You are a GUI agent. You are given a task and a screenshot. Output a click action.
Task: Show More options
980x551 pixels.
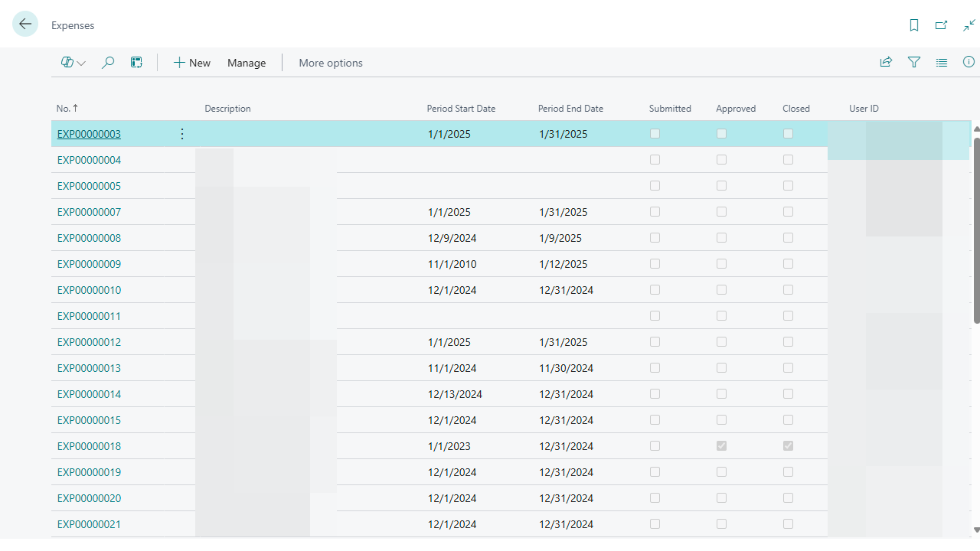point(331,63)
